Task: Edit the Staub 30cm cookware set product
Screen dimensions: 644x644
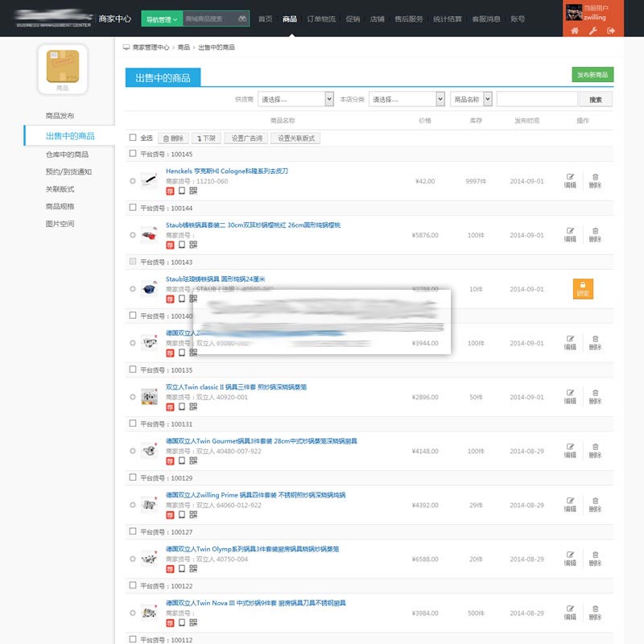Action: pyautogui.click(x=570, y=234)
